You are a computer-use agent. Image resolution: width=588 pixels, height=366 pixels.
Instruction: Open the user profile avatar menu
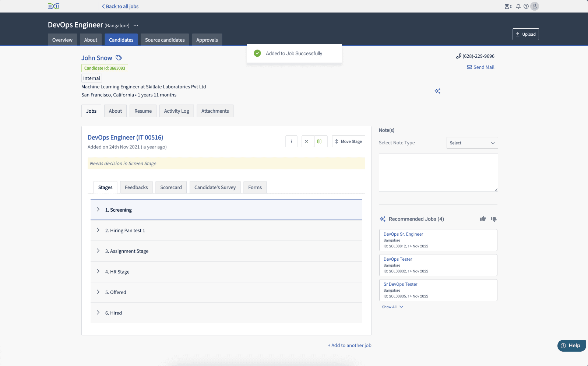(535, 6)
